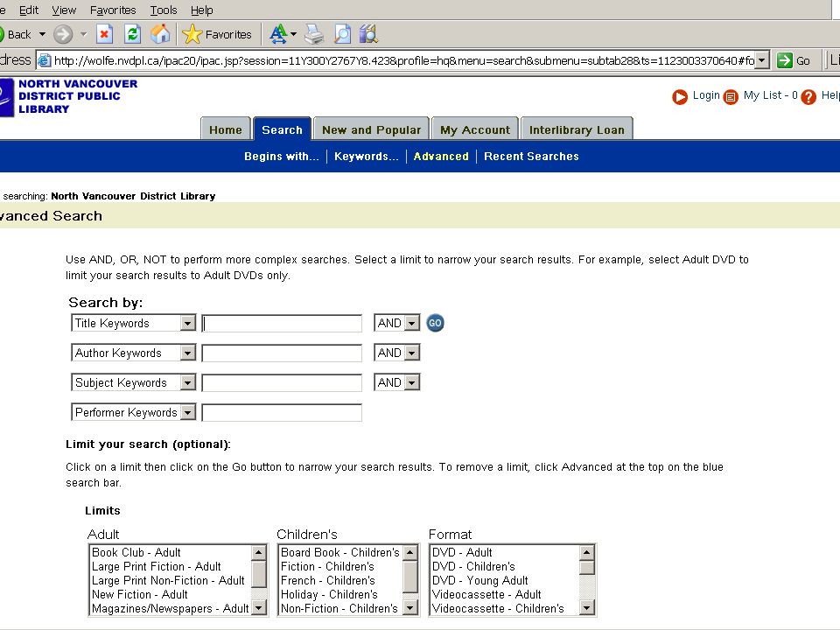Click the Login link text
The width and height of the screenshot is (840, 630).
706,95
